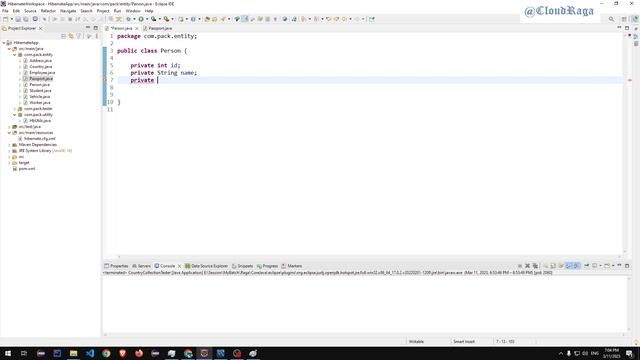Click the Windows Start button

point(8,353)
